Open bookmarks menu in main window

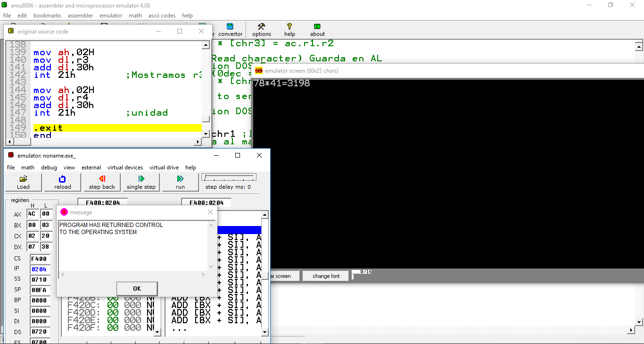tap(47, 16)
